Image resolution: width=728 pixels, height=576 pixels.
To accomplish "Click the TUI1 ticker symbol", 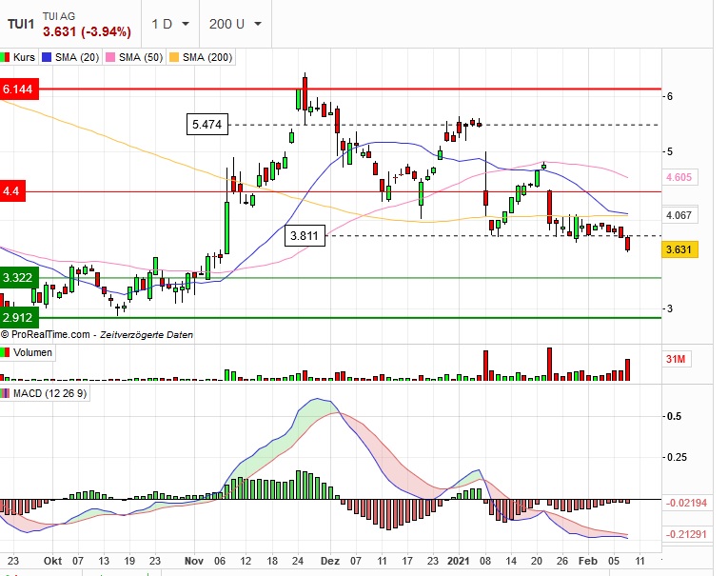I will [x=21, y=24].
